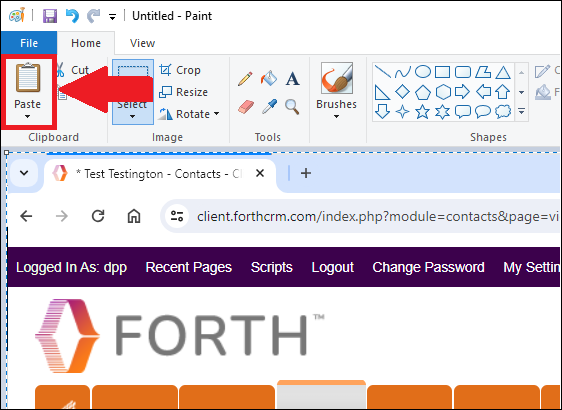Select the Pencil tool

click(x=245, y=79)
